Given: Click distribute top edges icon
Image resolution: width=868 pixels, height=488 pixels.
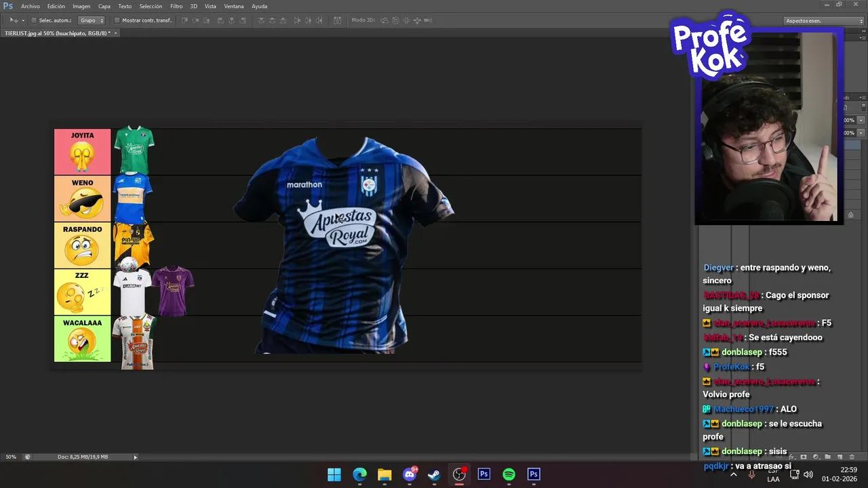Looking at the screenshot, I should tap(261, 20).
